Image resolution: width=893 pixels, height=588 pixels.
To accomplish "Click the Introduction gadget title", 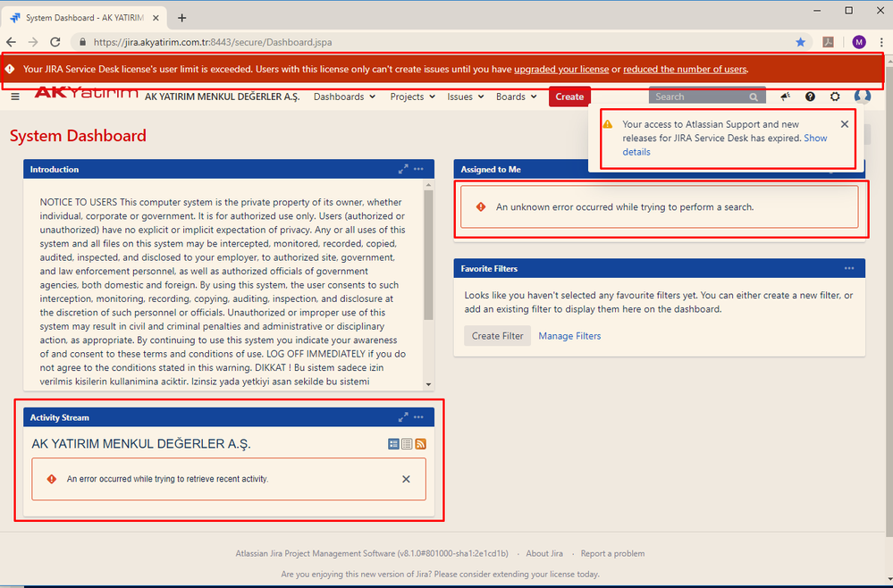I will point(55,169).
